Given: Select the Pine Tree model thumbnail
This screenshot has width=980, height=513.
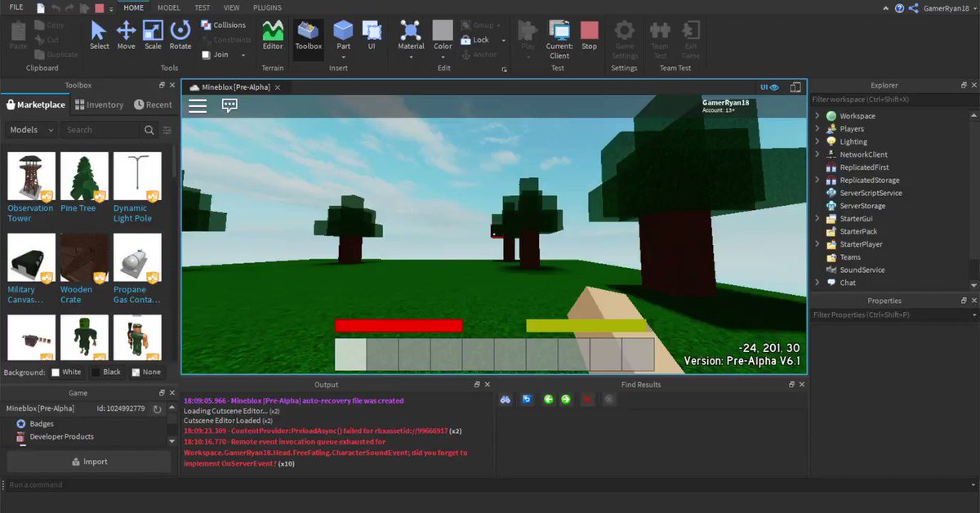Looking at the screenshot, I should [x=84, y=176].
